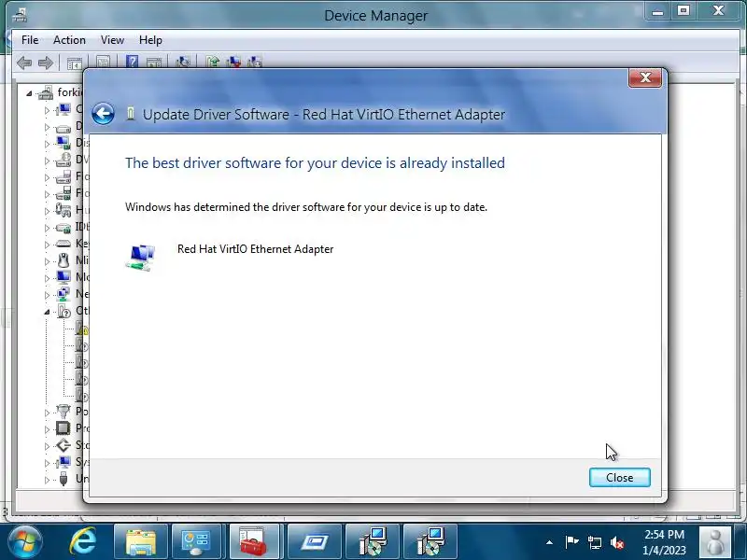Maximize the Device Manager window

684,11
